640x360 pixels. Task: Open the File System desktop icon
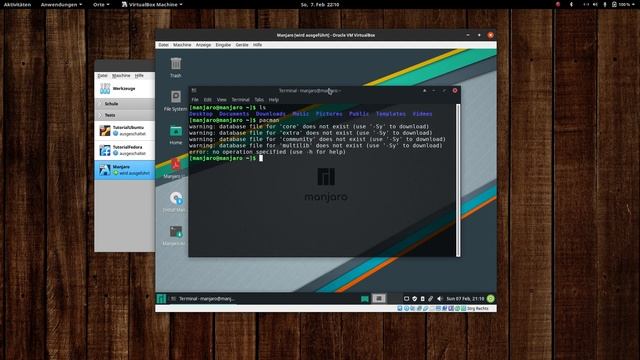pos(176,97)
